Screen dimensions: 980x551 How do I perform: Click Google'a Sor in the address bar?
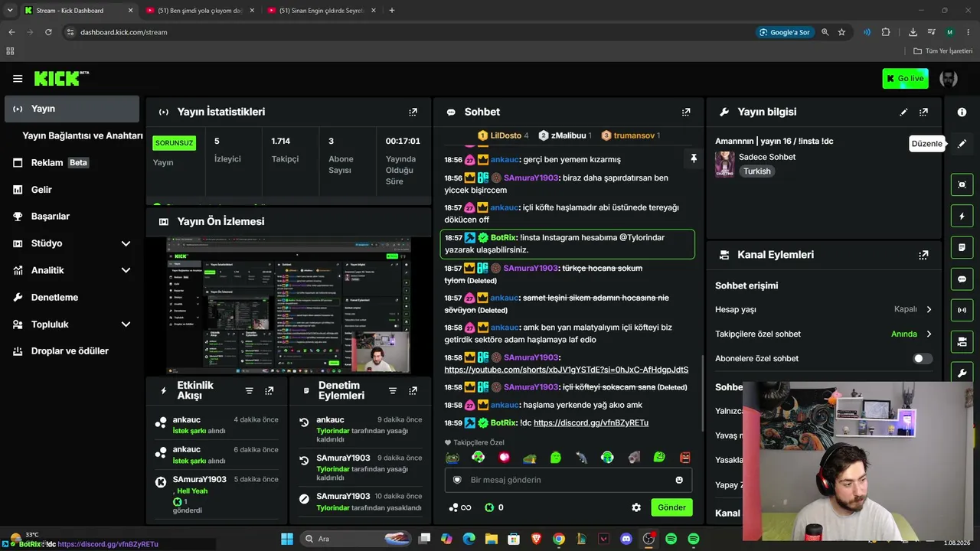tap(784, 32)
